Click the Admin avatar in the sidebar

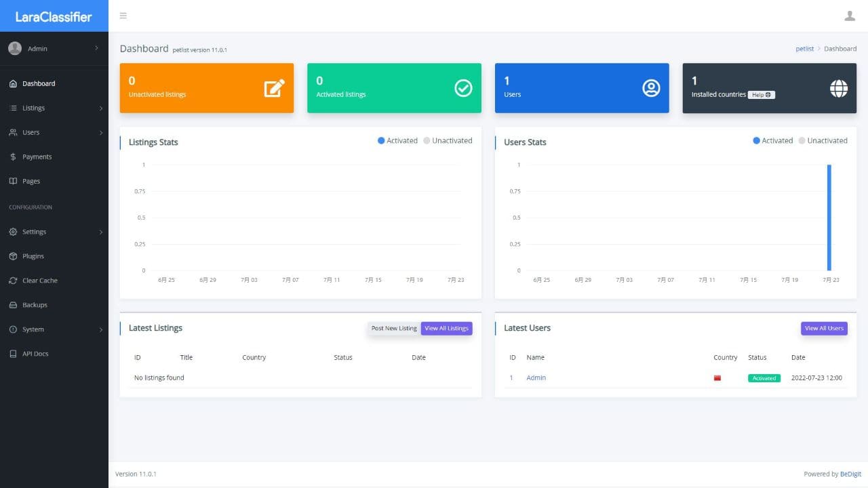pos(15,49)
